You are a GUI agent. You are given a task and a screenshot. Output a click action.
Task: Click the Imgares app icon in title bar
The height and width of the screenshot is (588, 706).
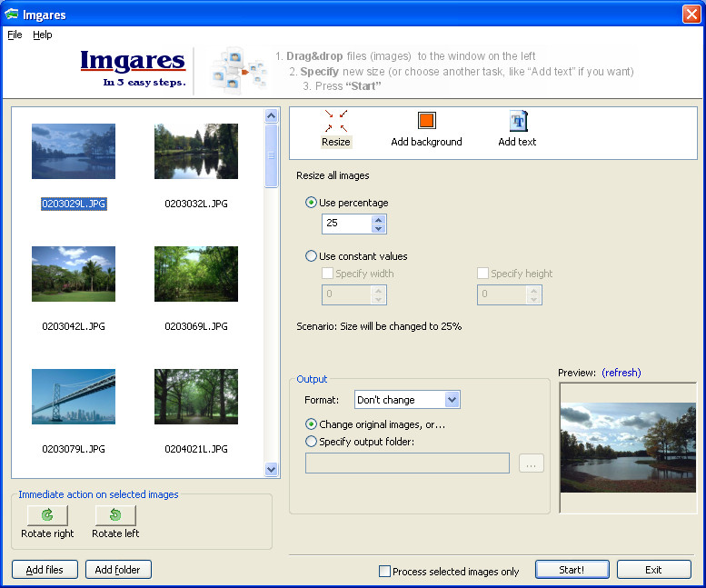click(x=11, y=15)
